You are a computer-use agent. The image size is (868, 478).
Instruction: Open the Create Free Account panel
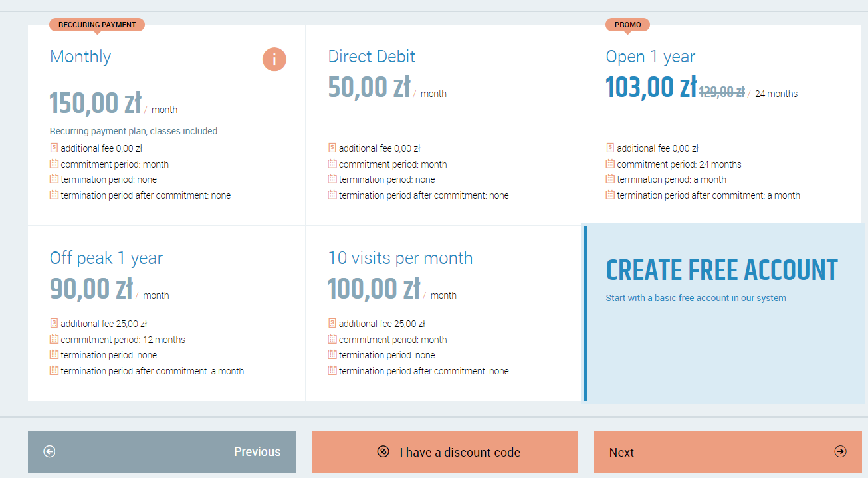[722, 271]
